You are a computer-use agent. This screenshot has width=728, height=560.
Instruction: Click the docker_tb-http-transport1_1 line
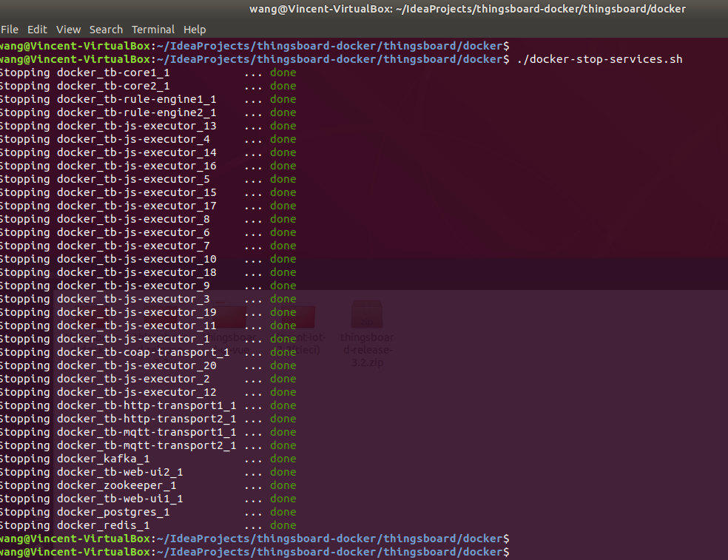148,406
